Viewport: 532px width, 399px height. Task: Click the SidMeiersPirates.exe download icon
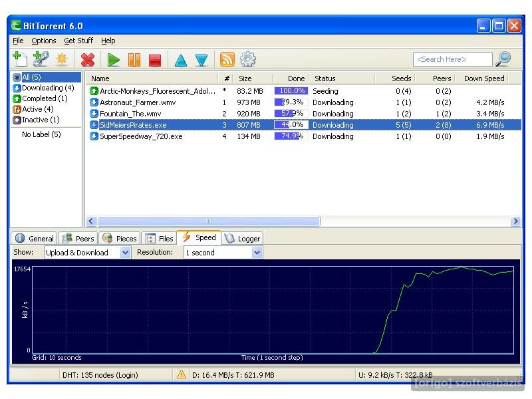click(94, 125)
